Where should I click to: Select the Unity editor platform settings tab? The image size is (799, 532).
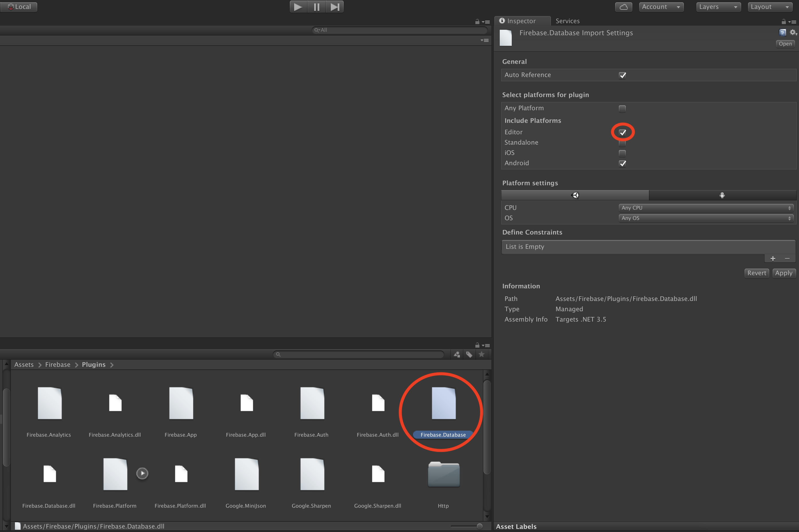point(575,195)
